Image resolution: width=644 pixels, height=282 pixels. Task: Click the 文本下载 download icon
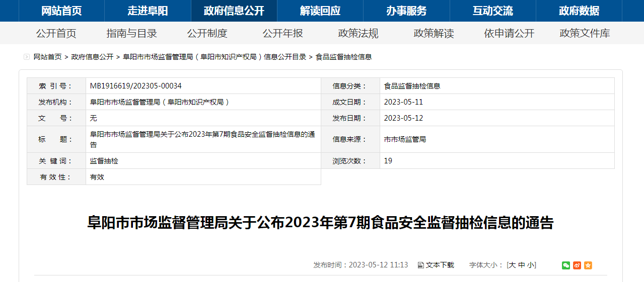tap(421, 265)
